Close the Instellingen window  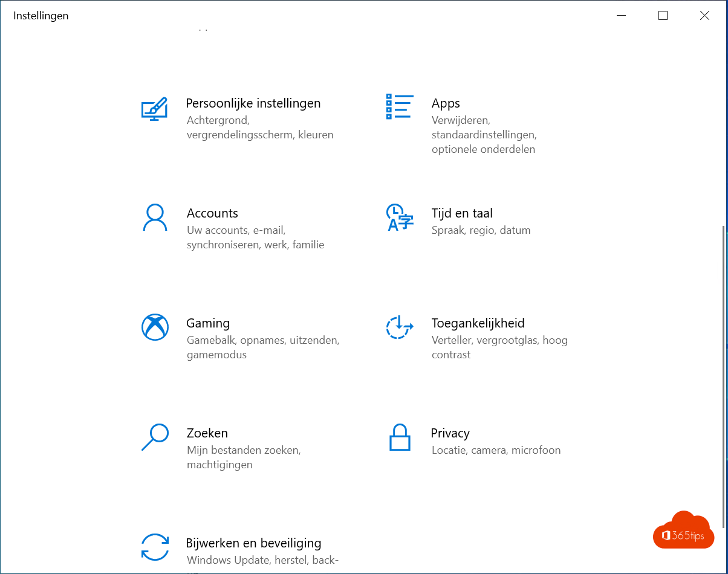pyautogui.click(x=704, y=16)
